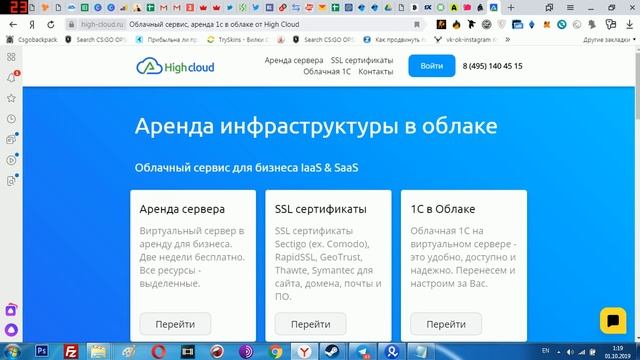Screen dimensions: 640x360
Task: Open Opera from the taskbar
Action: tap(158, 351)
